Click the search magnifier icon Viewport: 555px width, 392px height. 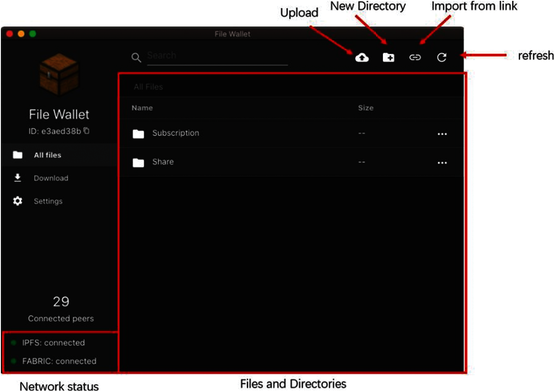[x=137, y=57]
